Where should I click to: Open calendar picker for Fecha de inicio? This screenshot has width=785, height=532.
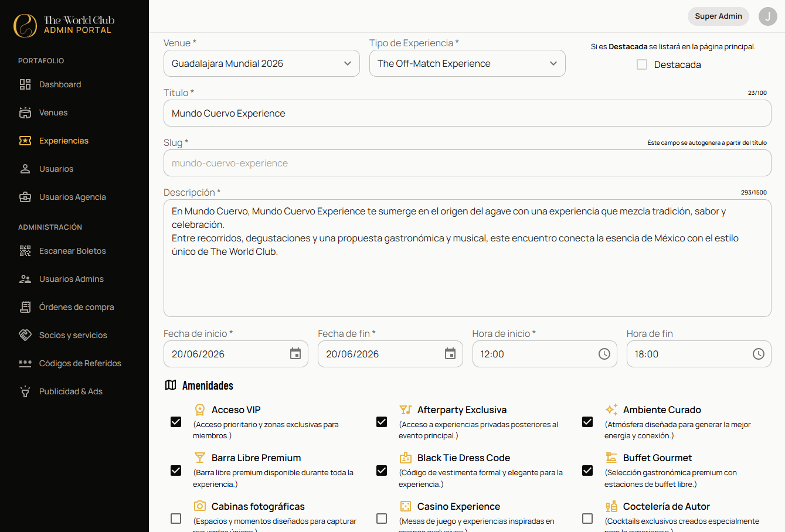tap(295, 354)
